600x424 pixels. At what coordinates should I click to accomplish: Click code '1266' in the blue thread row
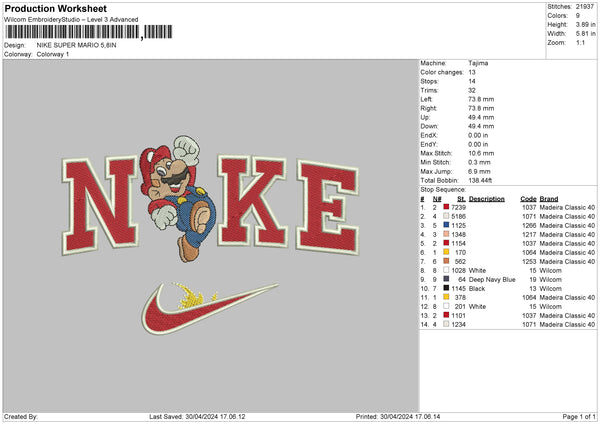(x=529, y=225)
